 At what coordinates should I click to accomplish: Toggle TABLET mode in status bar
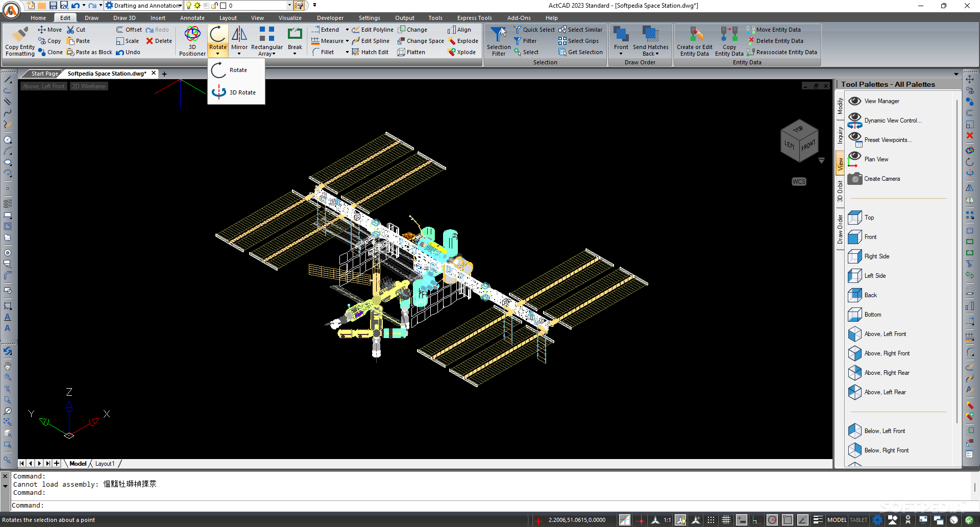[x=859, y=520]
